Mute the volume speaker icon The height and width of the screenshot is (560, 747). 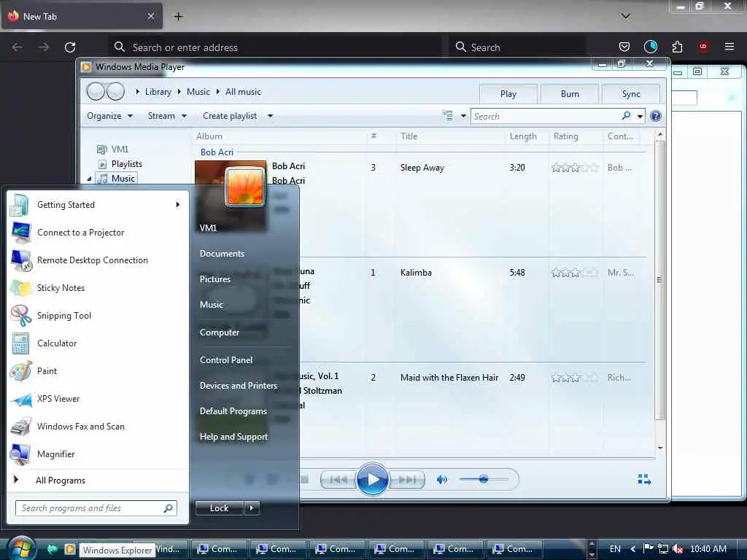[x=441, y=480]
